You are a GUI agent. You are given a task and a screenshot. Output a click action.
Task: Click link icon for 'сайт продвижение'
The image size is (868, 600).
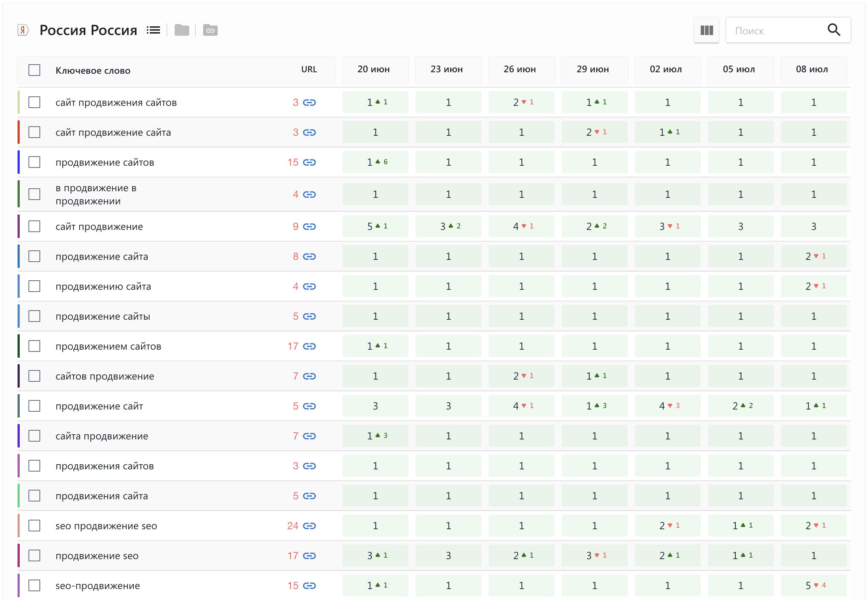coord(309,227)
